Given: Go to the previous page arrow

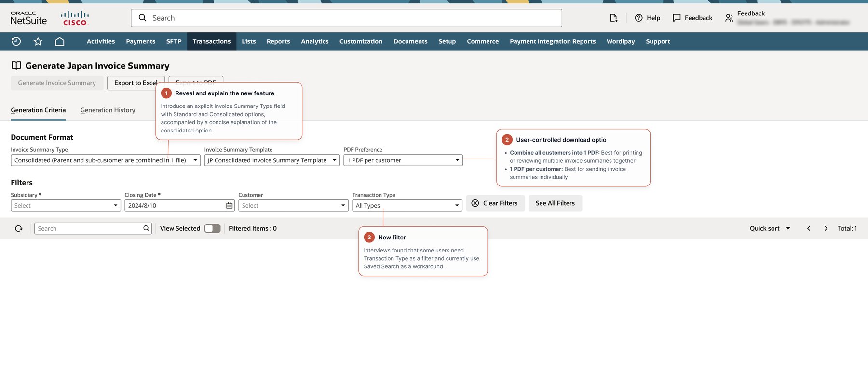Looking at the screenshot, I should pyautogui.click(x=809, y=228).
